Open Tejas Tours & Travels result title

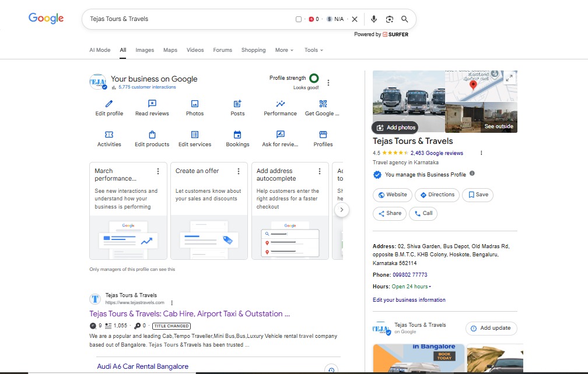click(190, 314)
